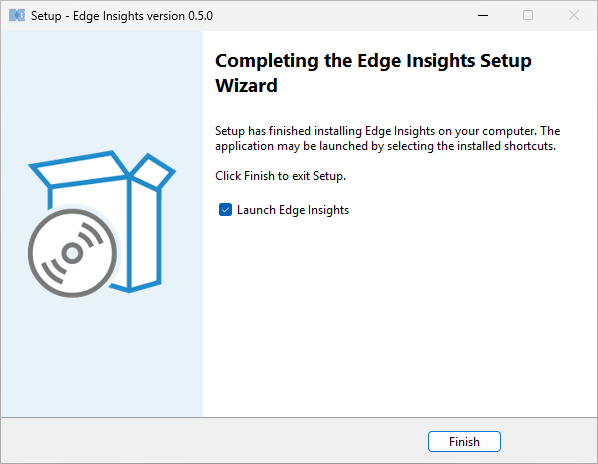Click the word "Wizard" in the heading

246,85
